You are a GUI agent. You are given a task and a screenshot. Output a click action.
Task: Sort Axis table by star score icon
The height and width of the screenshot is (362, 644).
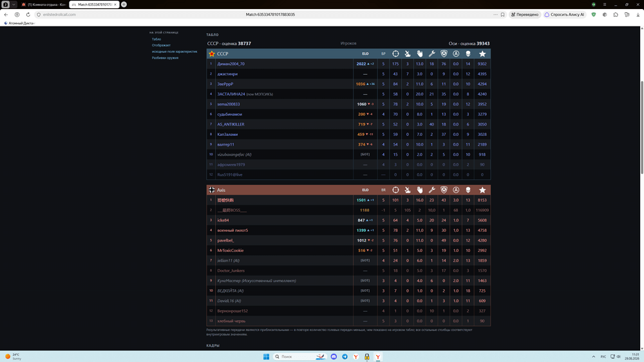point(482,190)
